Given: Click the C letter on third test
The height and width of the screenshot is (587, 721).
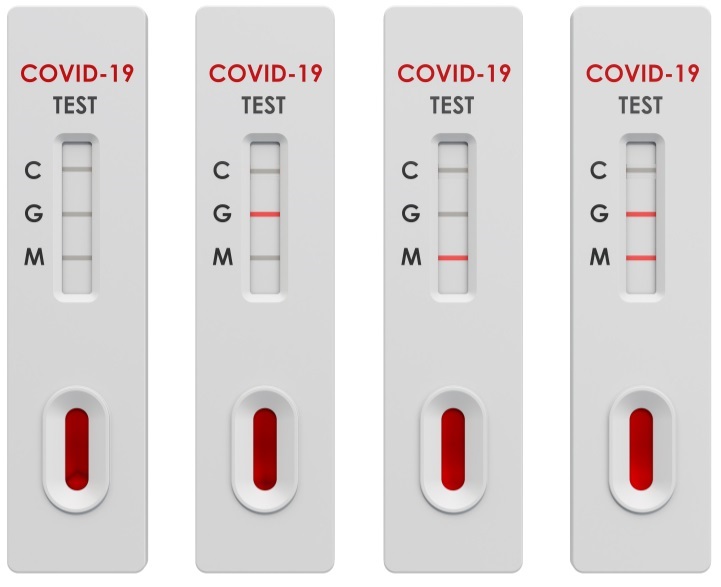Looking at the screenshot, I should 410,171.
